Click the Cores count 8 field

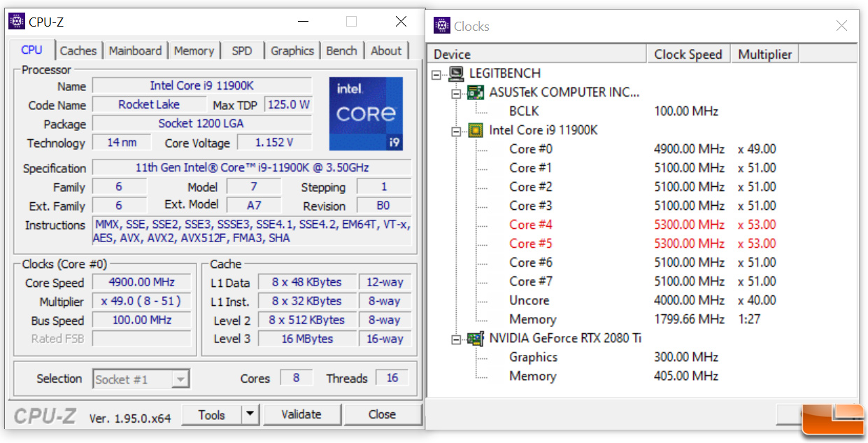point(297,378)
